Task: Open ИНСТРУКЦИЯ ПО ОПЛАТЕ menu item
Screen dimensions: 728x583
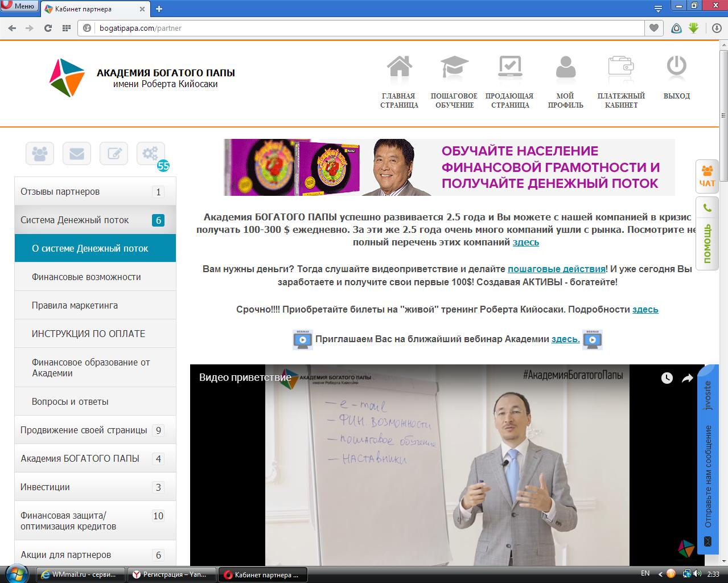Action: [x=95, y=334]
